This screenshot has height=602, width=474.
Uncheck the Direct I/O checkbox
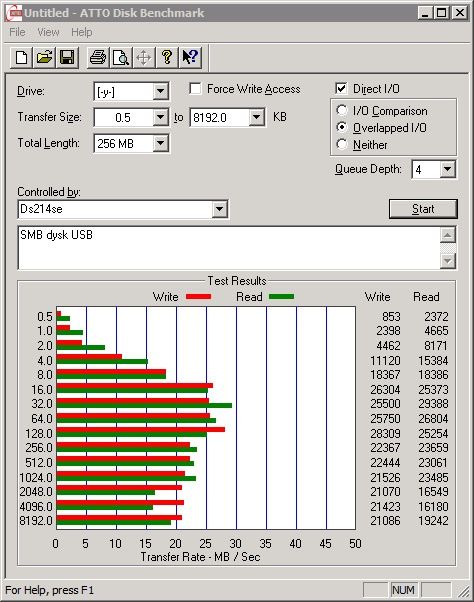tap(341, 88)
